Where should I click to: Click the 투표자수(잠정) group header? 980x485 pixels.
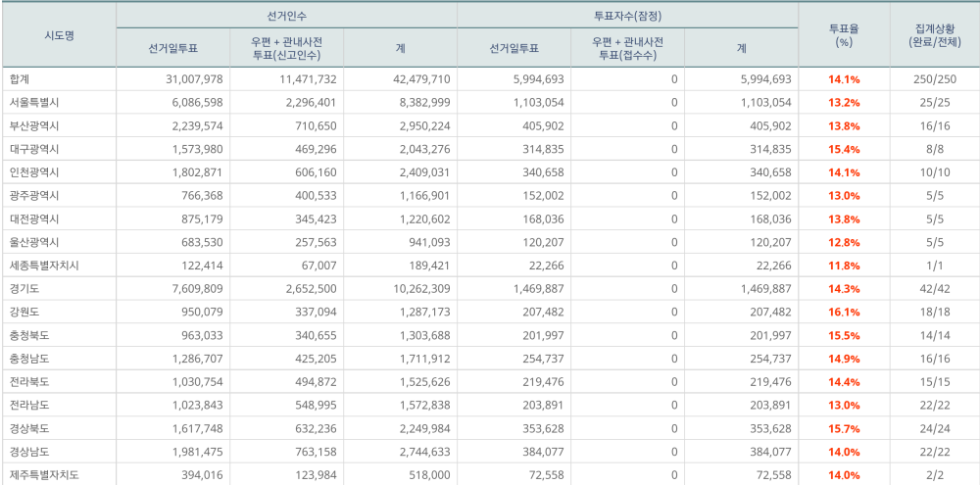627,17
